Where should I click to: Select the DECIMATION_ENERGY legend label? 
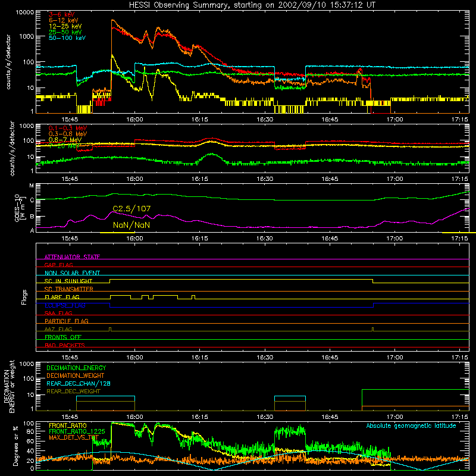pos(76,368)
